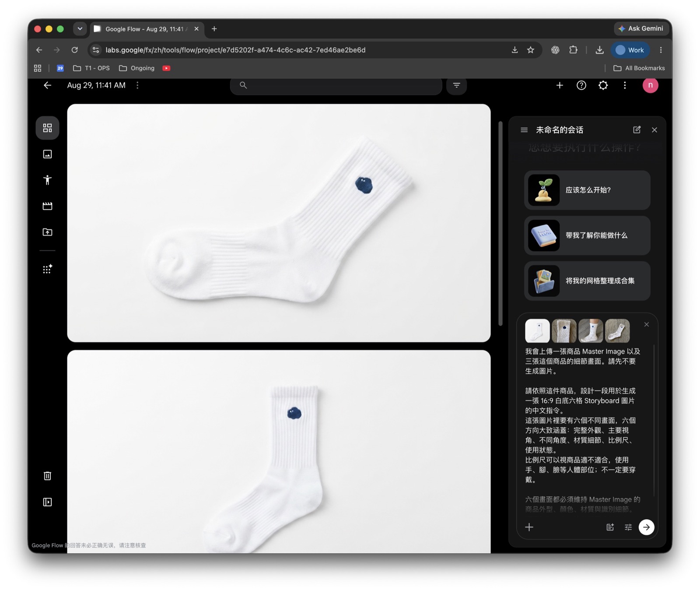The image size is (700, 590).
Task: Click the install app icon in address bar
Action: pos(514,50)
